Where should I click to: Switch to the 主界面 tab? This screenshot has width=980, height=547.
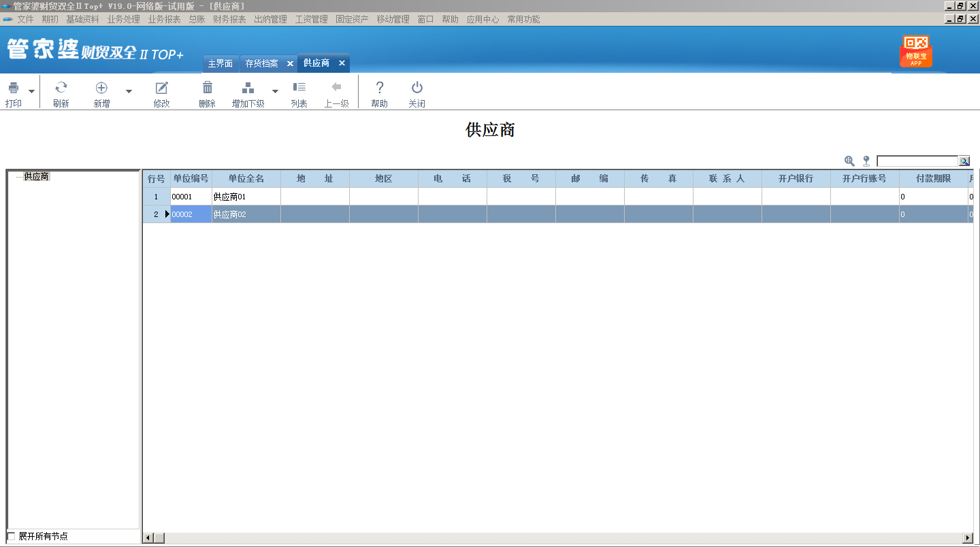tap(220, 63)
